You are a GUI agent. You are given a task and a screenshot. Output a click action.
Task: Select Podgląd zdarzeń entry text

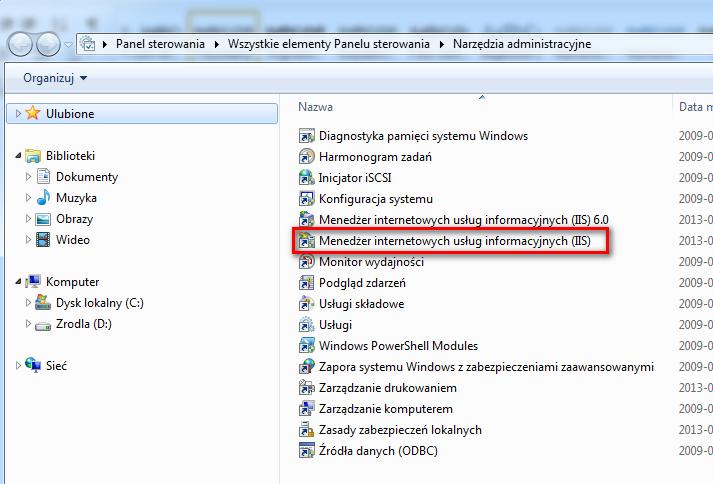coord(362,283)
